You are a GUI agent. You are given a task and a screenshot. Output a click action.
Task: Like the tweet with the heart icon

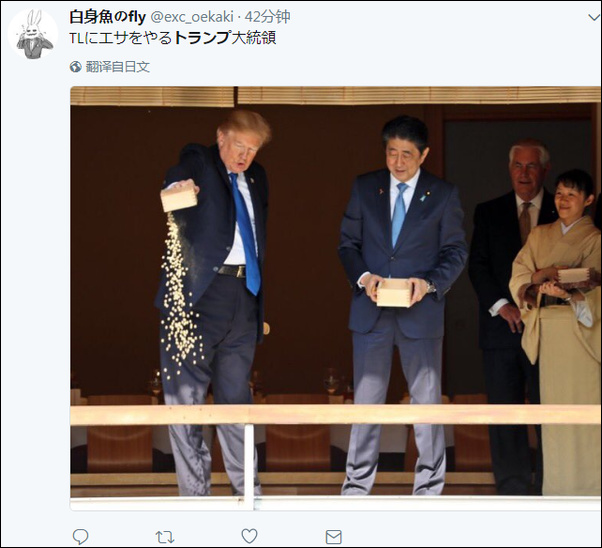tap(249, 536)
